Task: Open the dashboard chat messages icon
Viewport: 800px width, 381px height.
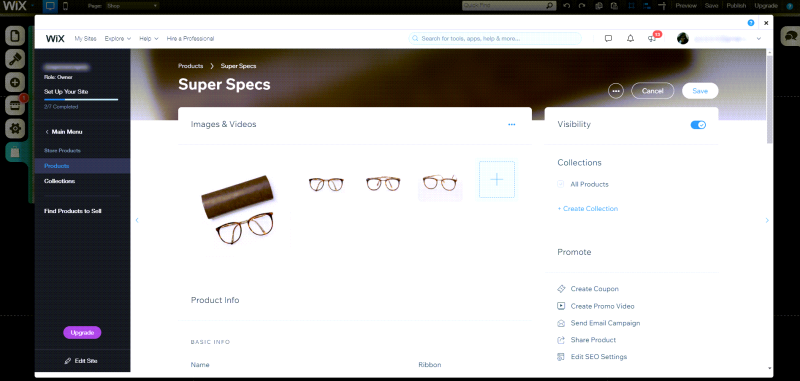Action: [608, 38]
